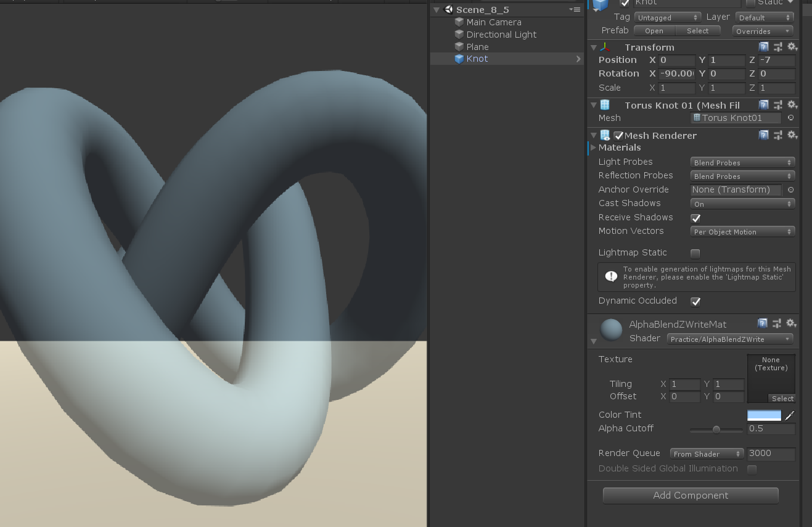This screenshot has width=812, height=527.
Task: Click the Alpha Cutoff slider
Action: (x=716, y=429)
